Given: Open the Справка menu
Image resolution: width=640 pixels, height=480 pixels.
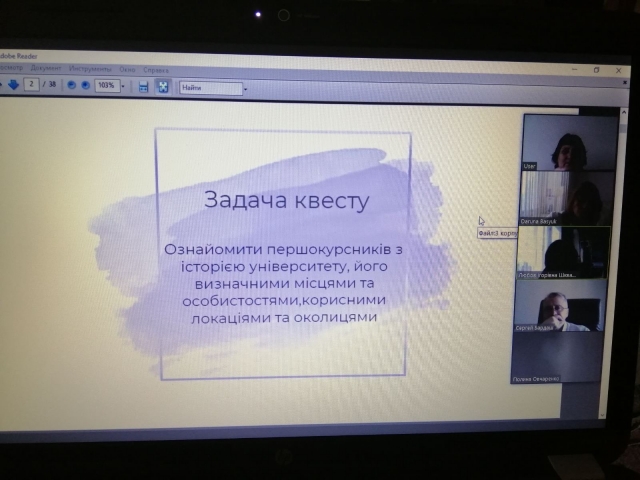Looking at the screenshot, I should (x=156, y=70).
